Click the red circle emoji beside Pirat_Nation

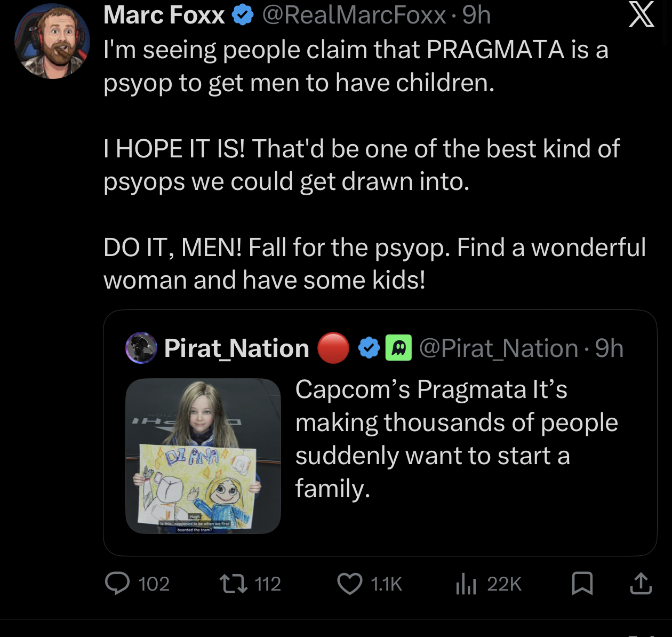333,348
